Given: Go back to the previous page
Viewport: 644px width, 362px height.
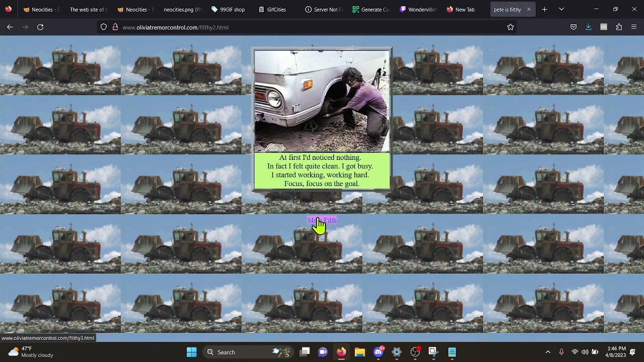Looking at the screenshot, I should click(10, 27).
